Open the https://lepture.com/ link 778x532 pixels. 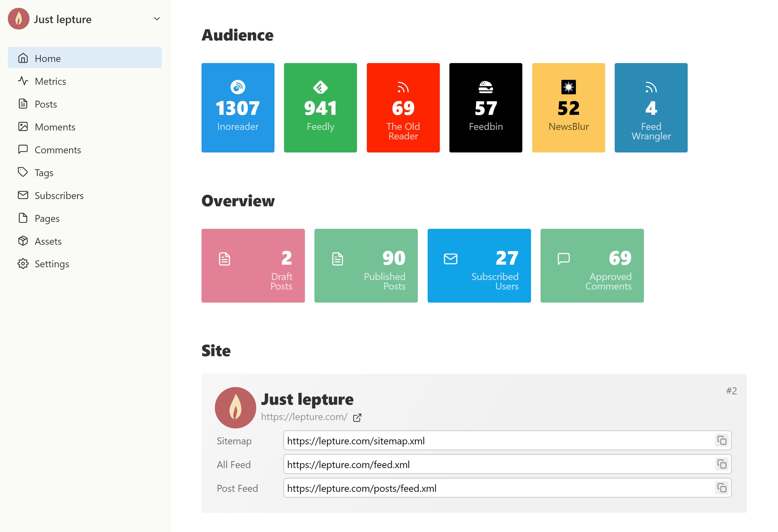(x=304, y=417)
